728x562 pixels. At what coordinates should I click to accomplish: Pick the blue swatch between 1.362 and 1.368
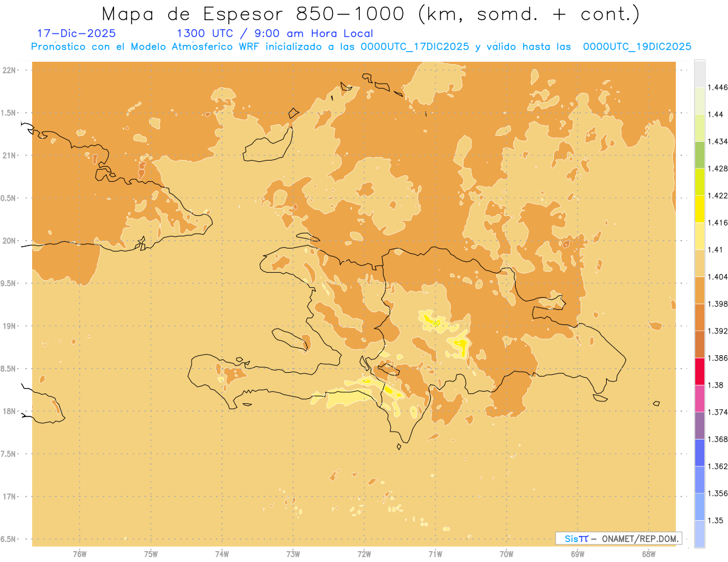pos(699,453)
